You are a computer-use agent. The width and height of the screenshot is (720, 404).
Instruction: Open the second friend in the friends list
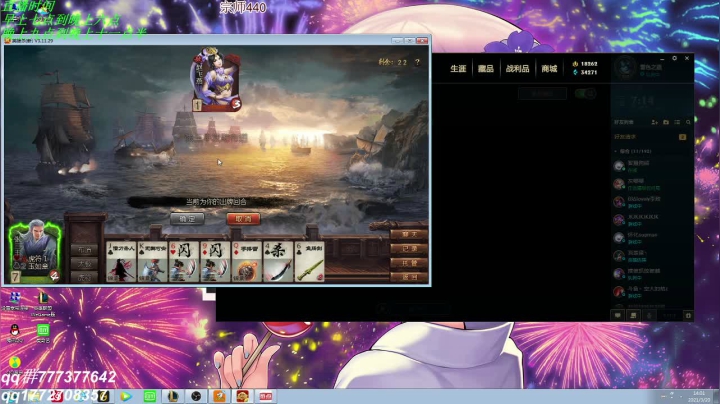[x=652, y=184]
